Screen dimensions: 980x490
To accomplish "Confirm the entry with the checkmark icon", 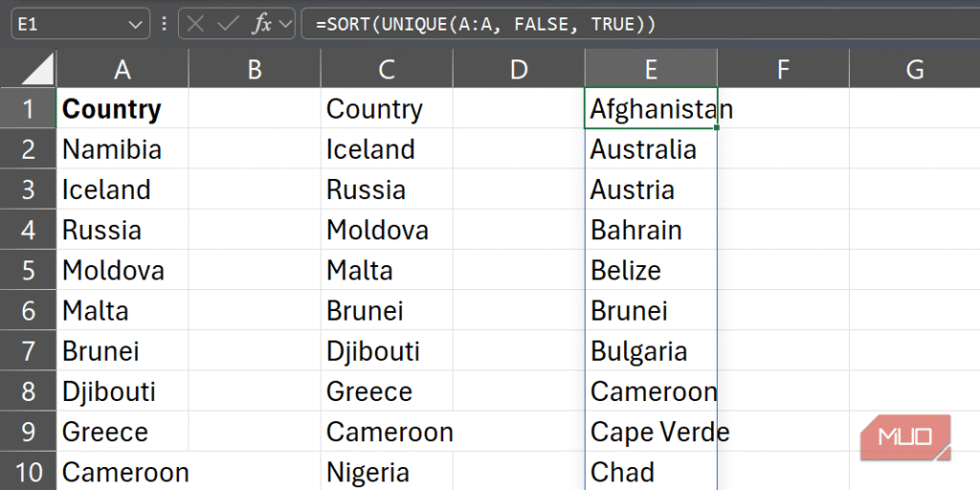I will (228, 24).
